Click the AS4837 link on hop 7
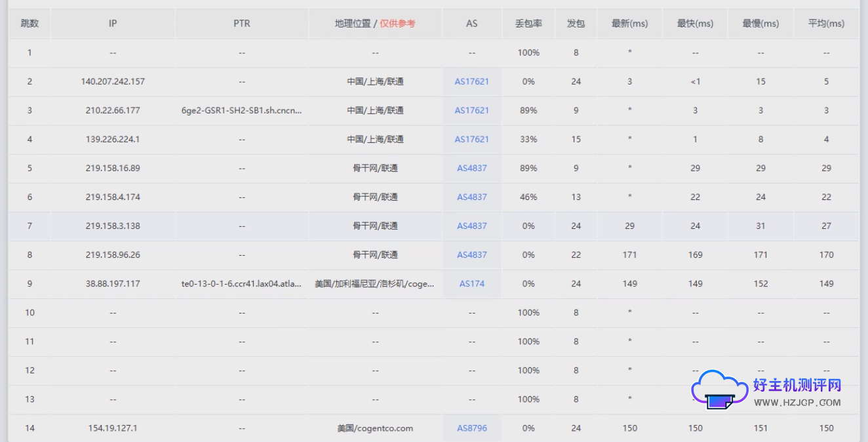This screenshot has height=442, width=868. [x=471, y=226]
